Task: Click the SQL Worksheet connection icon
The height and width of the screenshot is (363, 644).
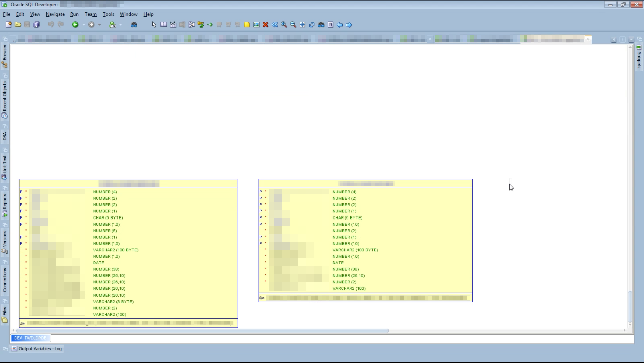Action: coord(113,24)
